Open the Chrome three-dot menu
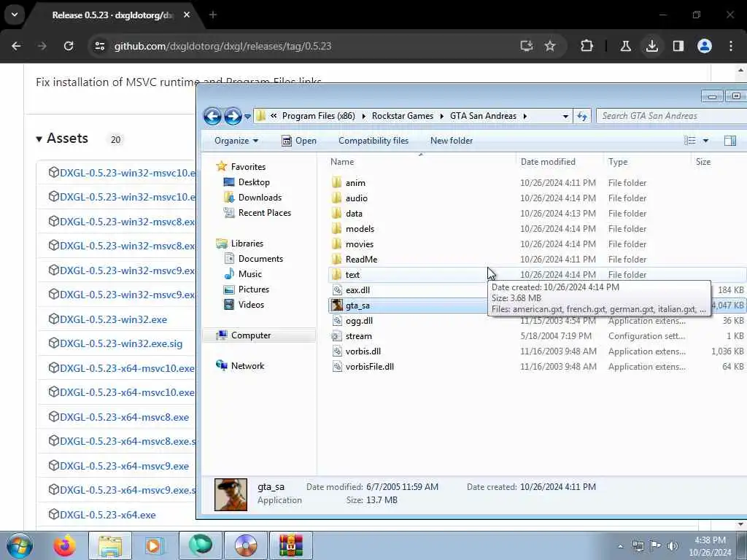The width and height of the screenshot is (747, 560). 731,46
